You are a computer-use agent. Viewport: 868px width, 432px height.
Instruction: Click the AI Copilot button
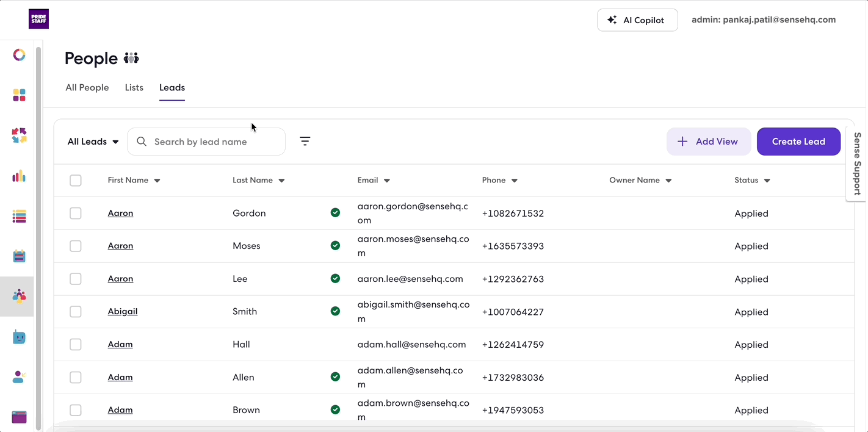[x=637, y=20]
